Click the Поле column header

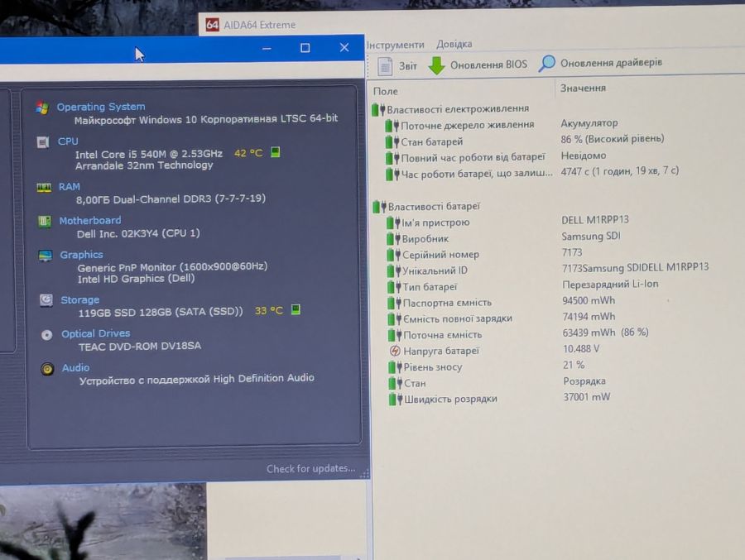(385, 91)
